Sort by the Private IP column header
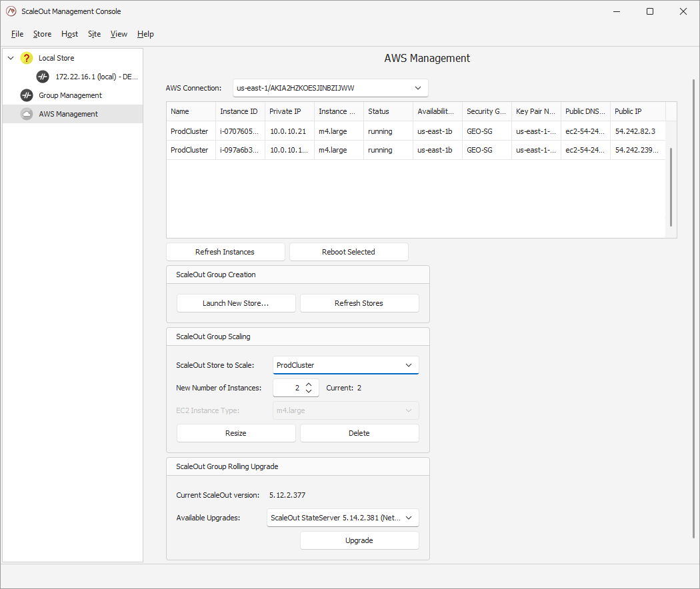This screenshot has height=589, width=700. pos(289,111)
